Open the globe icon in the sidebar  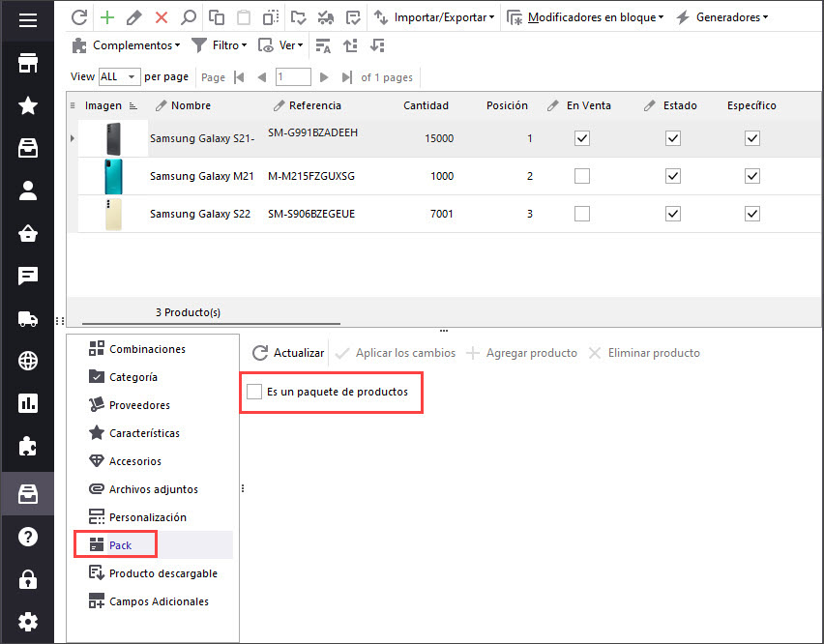point(28,361)
